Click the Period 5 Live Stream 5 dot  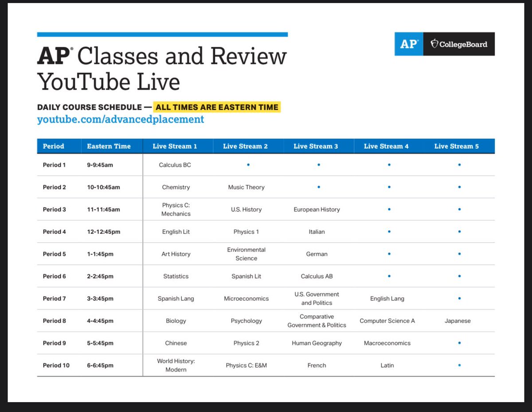(458, 254)
